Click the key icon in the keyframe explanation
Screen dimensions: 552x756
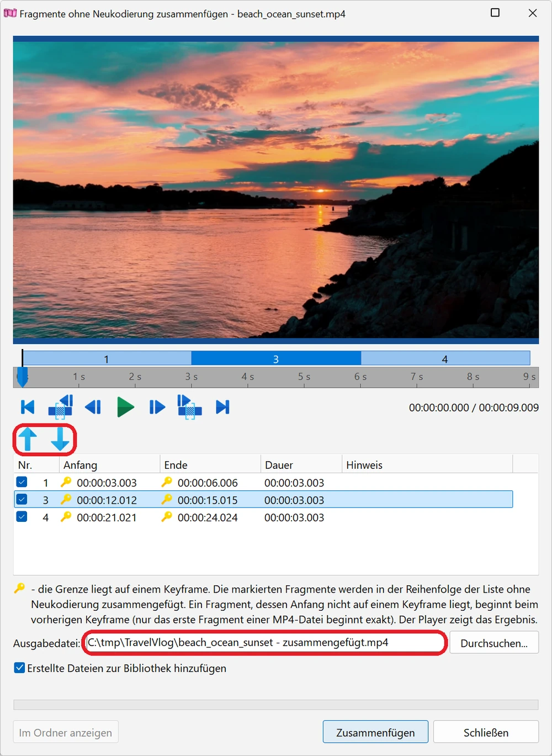[x=19, y=588]
